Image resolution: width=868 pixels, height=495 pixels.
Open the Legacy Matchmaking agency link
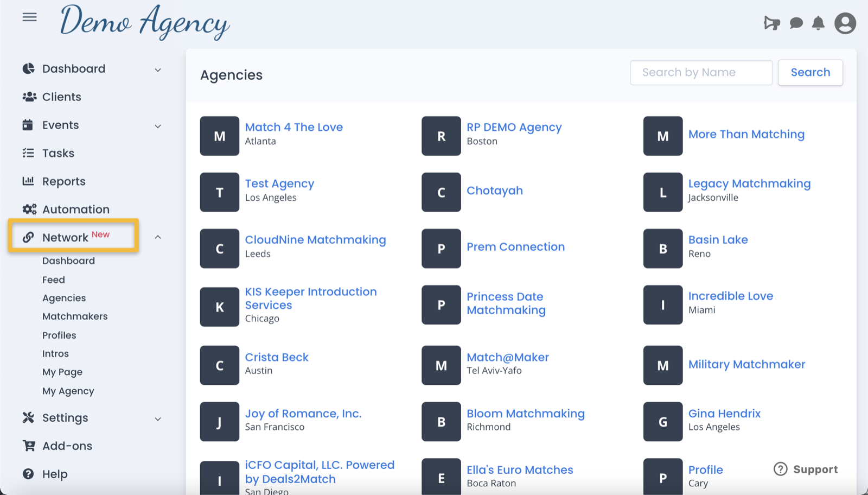pos(749,183)
